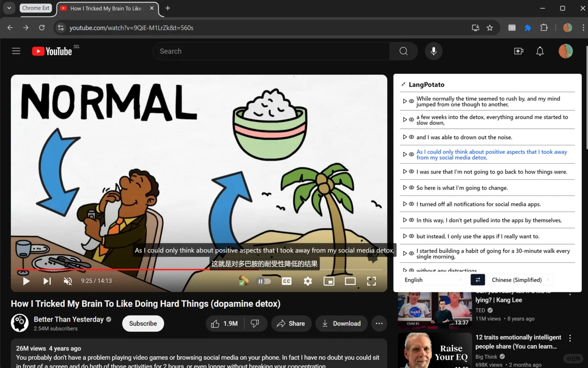Play the line "In this way, I don't get pulled"
Image resolution: width=588 pixels, height=368 pixels.
pos(405,220)
